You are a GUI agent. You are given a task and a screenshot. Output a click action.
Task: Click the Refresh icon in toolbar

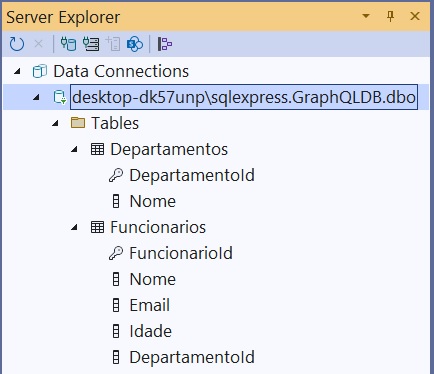(x=17, y=44)
